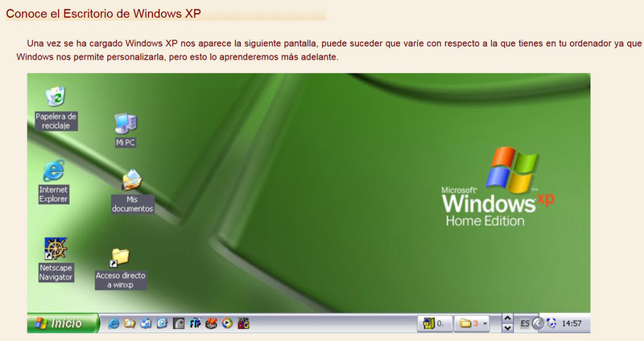Open the yellow folder quick launch icon
Image resolution: width=644 pixels, height=341 pixels.
(130, 324)
